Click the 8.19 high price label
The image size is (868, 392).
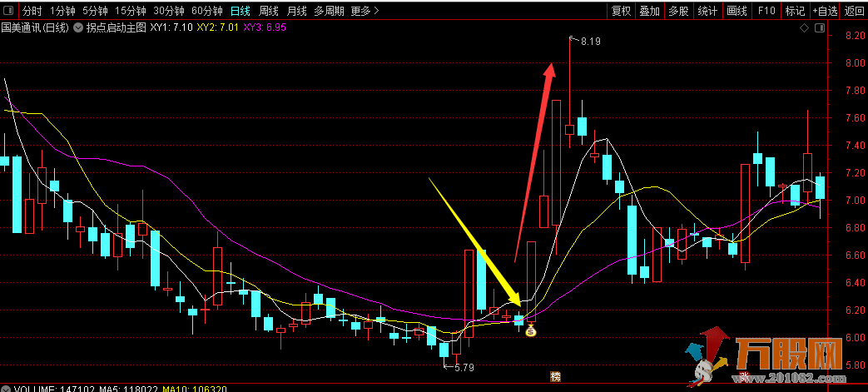pos(590,41)
